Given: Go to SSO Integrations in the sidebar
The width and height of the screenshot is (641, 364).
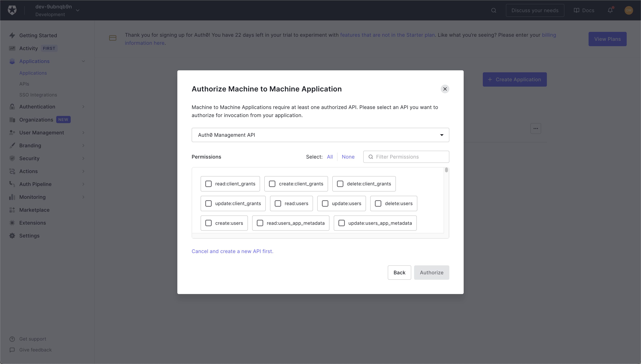Looking at the screenshot, I should 38,95.
